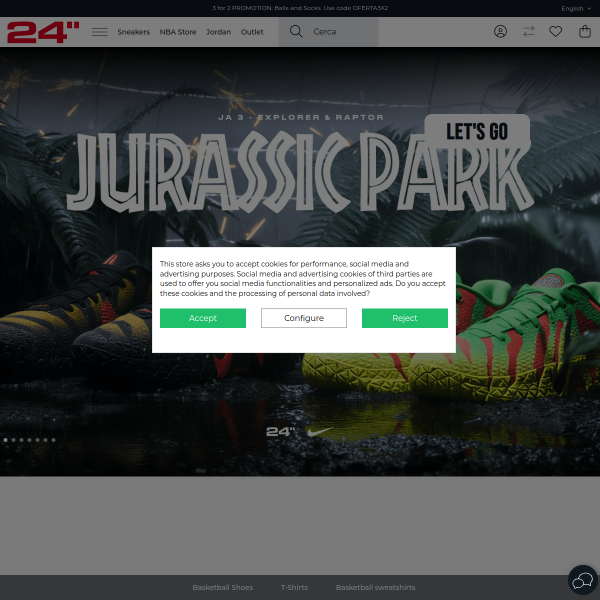600x600 pixels.
Task: Open the Basketball Shoes link
Action: [223, 587]
